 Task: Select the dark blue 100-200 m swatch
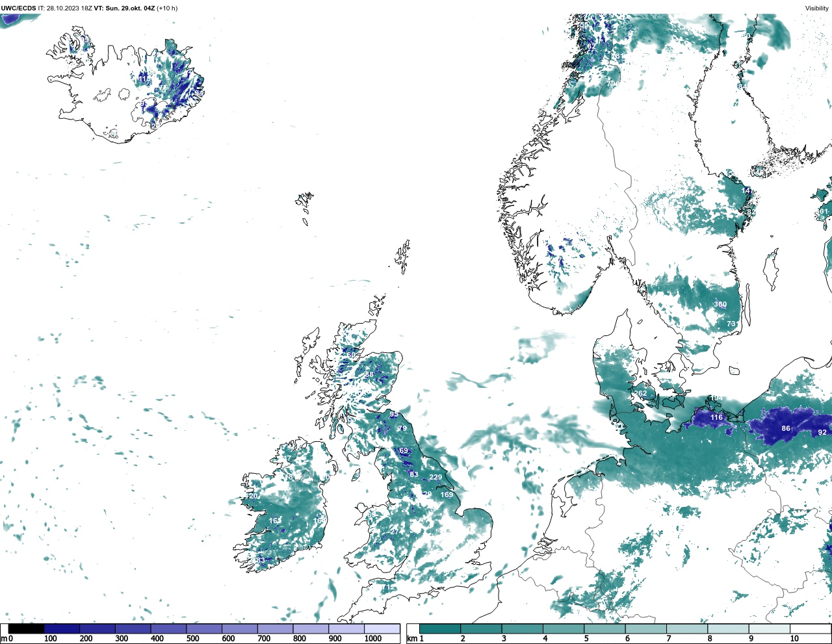click(x=62, y=628)
